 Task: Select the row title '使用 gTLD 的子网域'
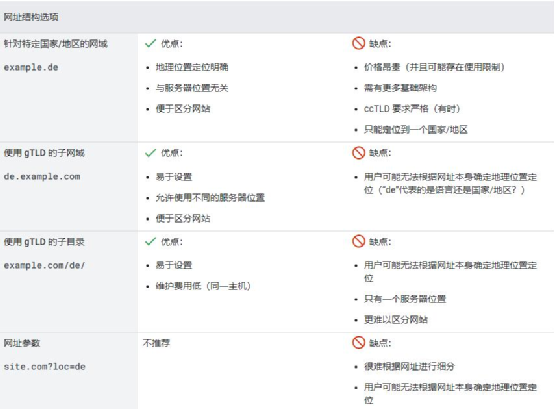coord(44,153)
